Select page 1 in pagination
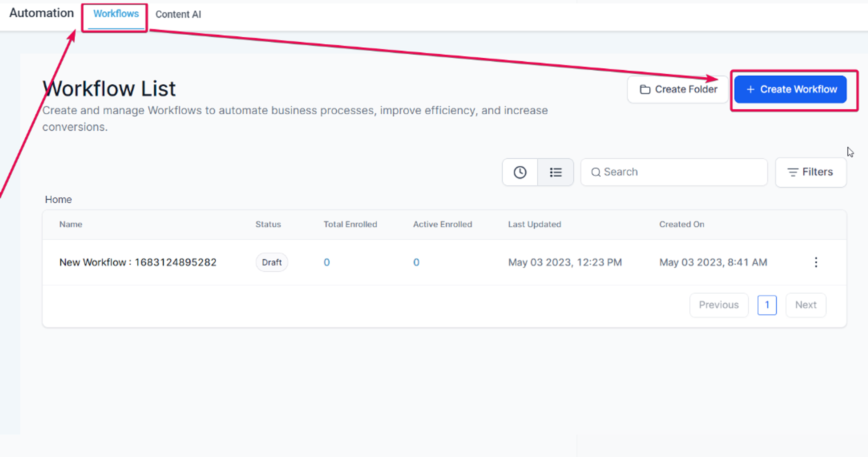 pyautogui.click(x=766, y=305)
